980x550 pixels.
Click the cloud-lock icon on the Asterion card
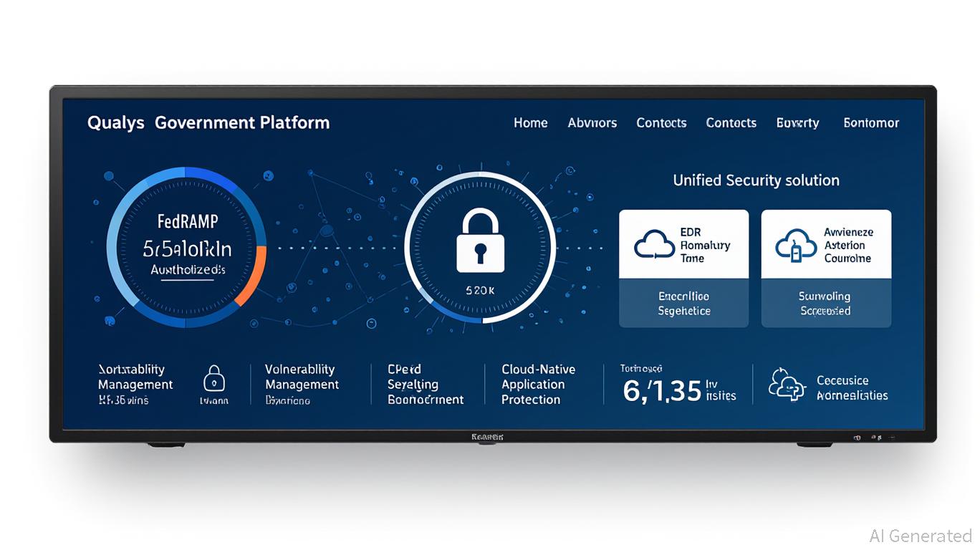pyautogui.click(x=796, y=245)
